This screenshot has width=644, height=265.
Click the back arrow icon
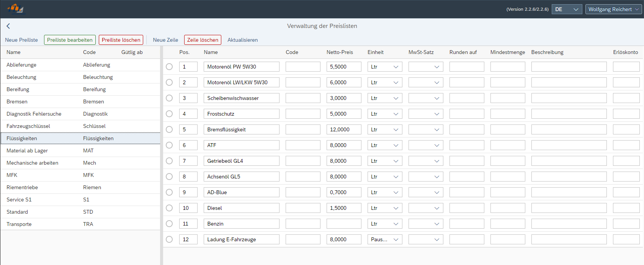point(8,26)
